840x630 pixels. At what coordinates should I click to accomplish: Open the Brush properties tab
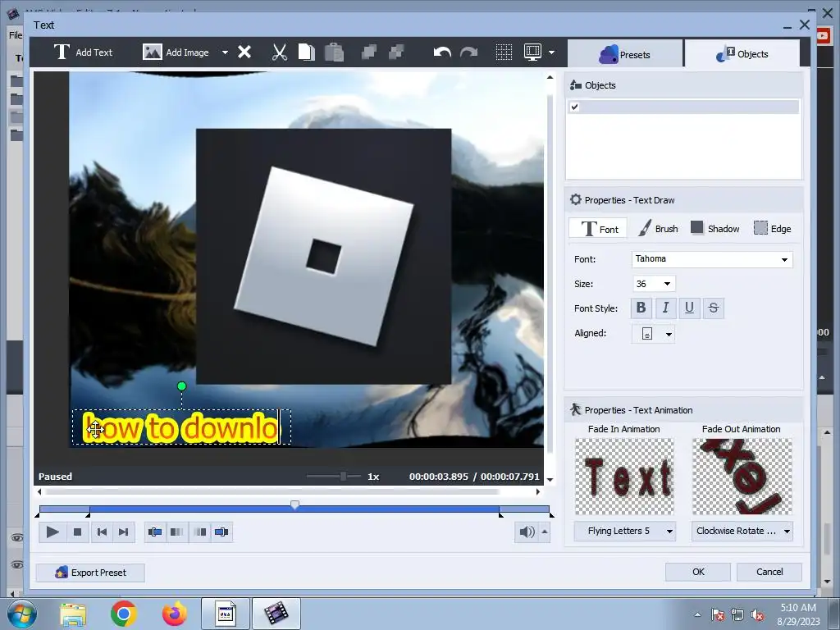pyautogui.click(x=658, y=229)
